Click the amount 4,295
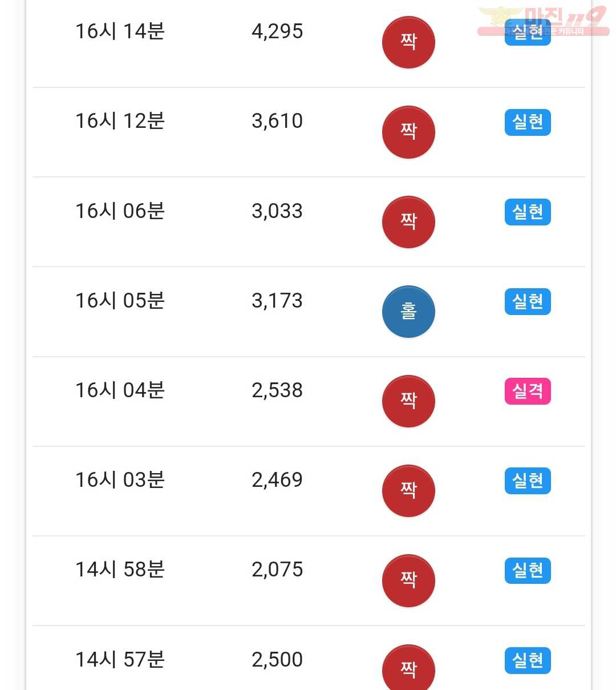616x690 pixels. point(277,31)
